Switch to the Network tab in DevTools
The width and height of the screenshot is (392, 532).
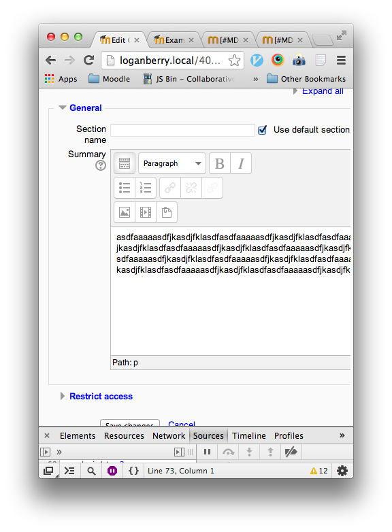click(169, 435)
